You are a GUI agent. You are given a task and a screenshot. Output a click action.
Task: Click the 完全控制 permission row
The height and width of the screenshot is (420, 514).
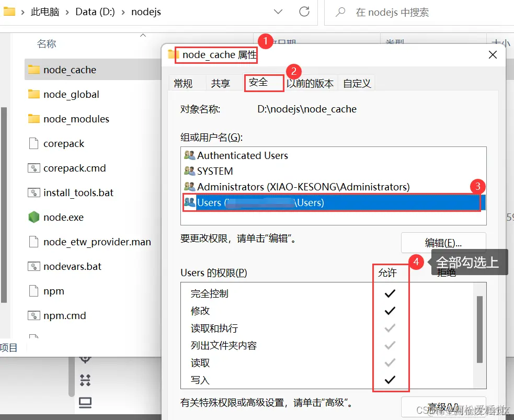pyautogui.click(x=328, y=293)
